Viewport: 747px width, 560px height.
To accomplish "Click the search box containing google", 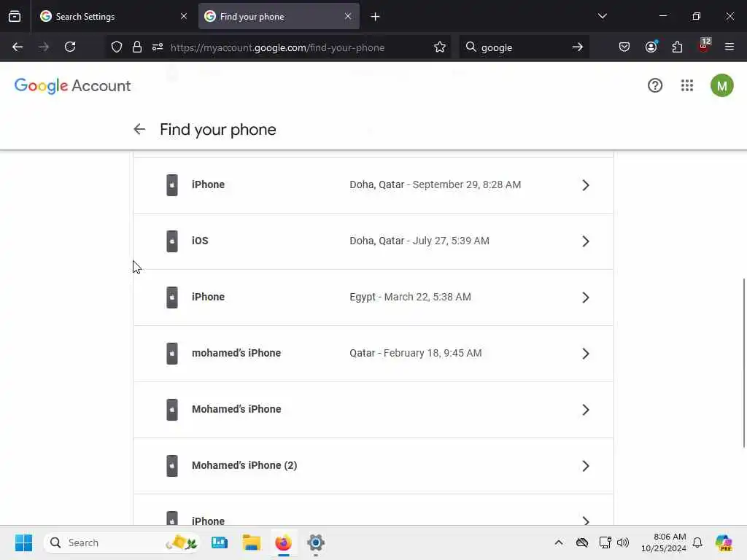I will pos(523,47).
